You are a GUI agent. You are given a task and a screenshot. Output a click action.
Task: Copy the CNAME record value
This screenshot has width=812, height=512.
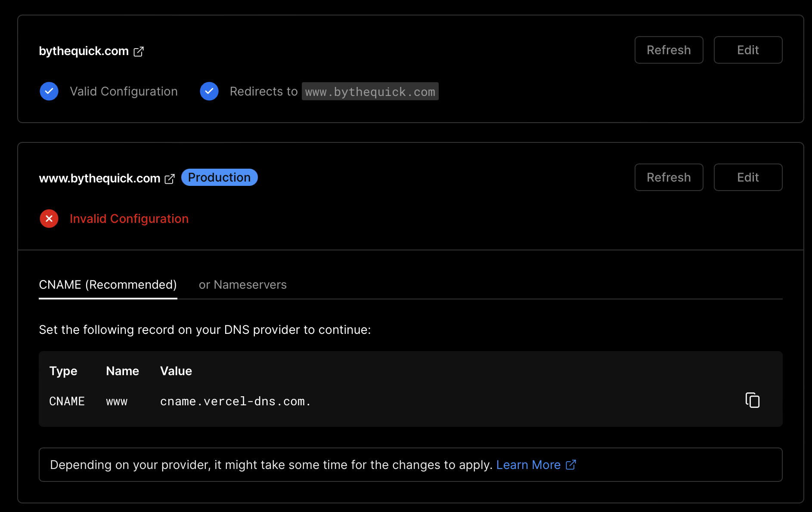pyautogui.click(x=752, y=400)
